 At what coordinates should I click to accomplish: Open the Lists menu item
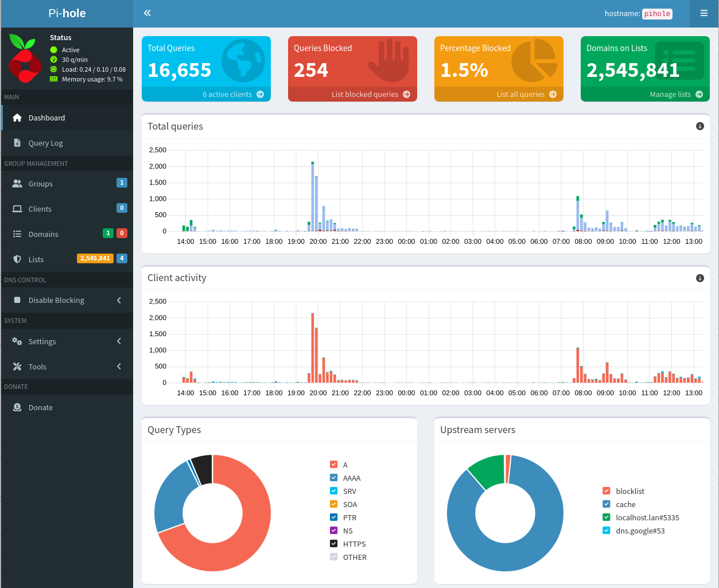[67, 259]
